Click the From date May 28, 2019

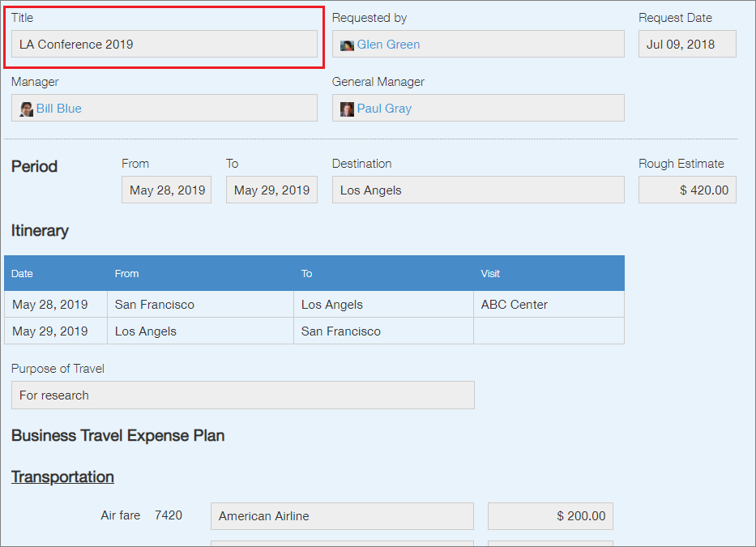click(x=167, y=190)
